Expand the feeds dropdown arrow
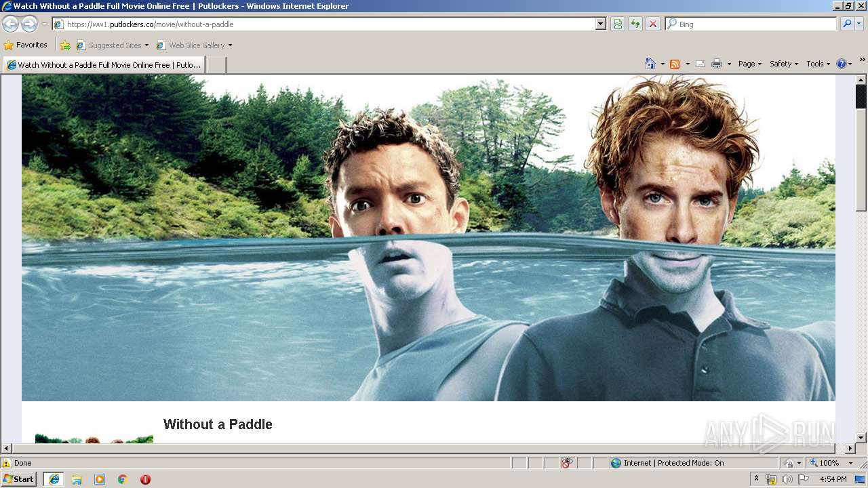The height and width of the screenshot is (488, 868). 687,64
